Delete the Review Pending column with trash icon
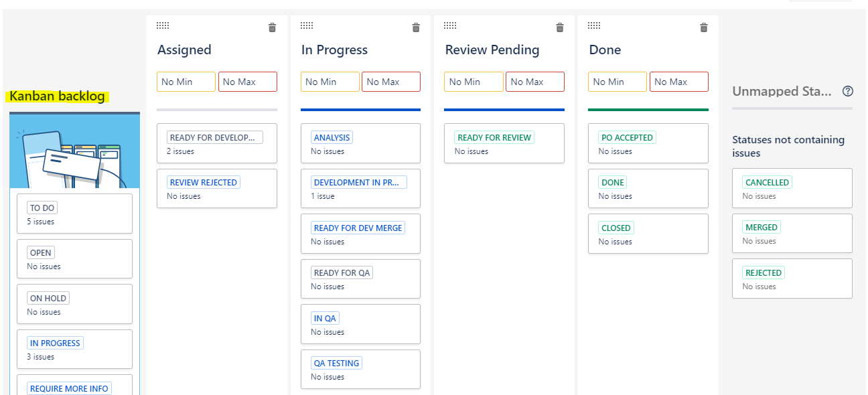Screen dimensions: 868x395 (x=560, y=27)
